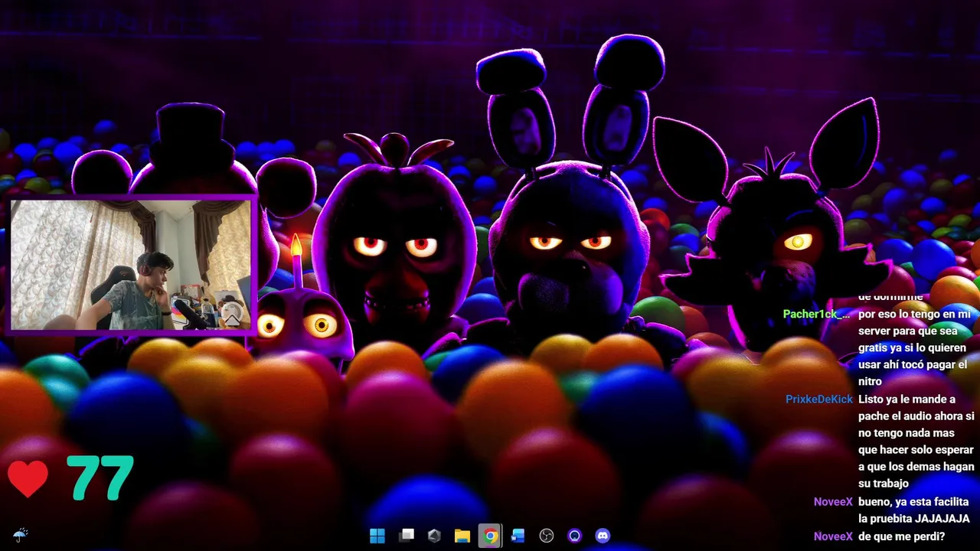Click the webcam overlay video
The height and width of the screenshot is (551, 980).
coord(131,265)
